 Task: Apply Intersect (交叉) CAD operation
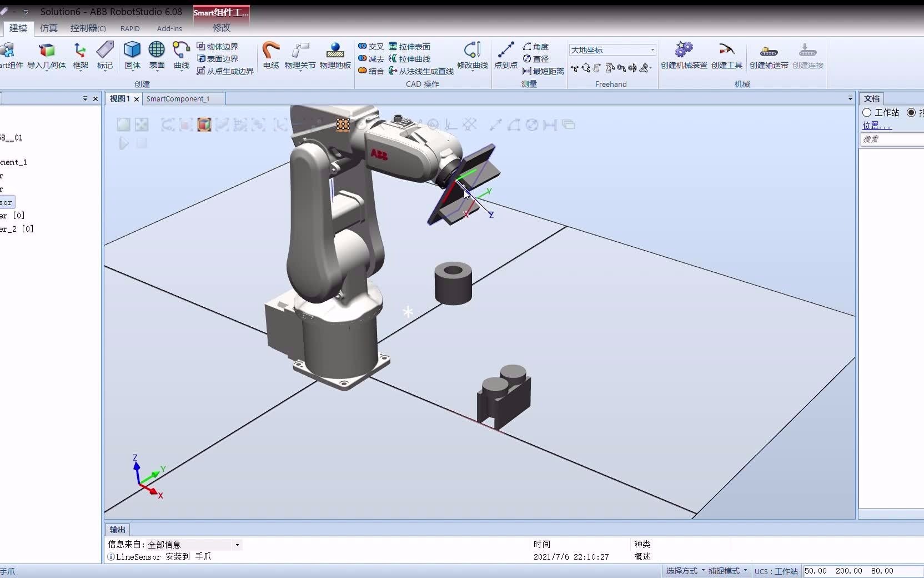[x=371, y=47]
